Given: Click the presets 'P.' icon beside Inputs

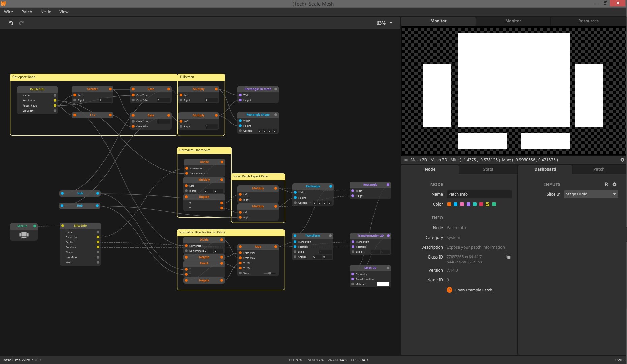Looking at the screenshot, I should (606, 184).
